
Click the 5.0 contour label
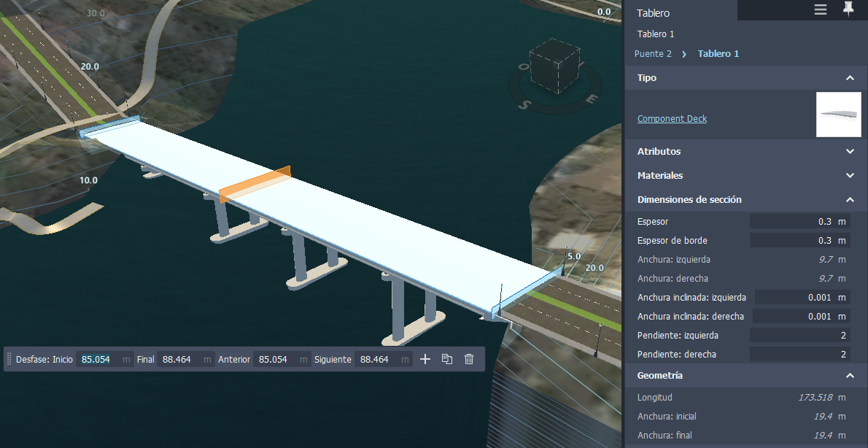(574, 256)
